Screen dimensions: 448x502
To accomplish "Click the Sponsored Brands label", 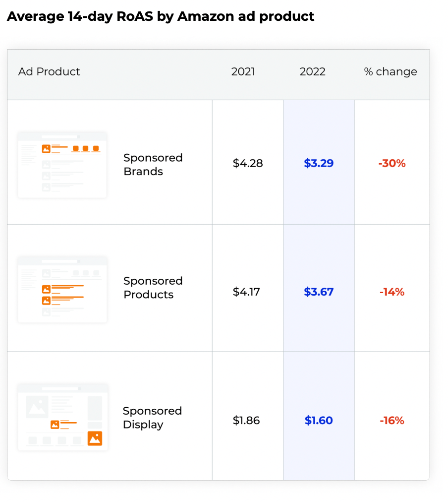I will (x=153, y=165).
